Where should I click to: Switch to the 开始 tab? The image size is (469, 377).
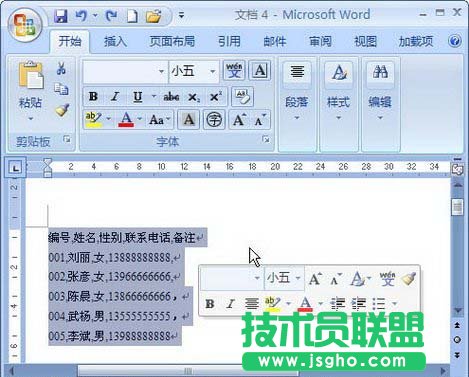tap(70, 41)
